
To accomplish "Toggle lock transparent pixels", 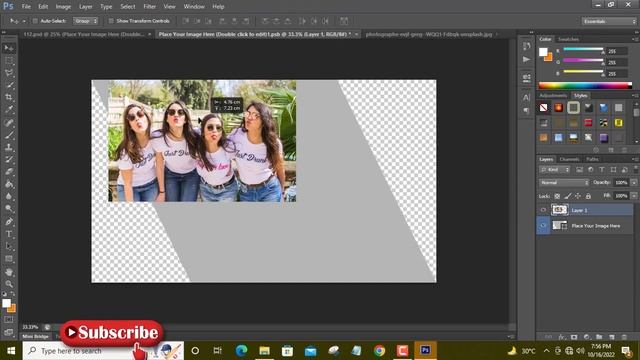I will click(557, 196).
